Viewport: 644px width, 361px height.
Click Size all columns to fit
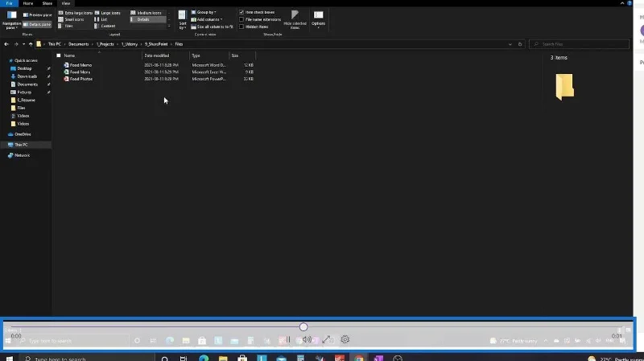pyautogui.click(x=212, y=27)
